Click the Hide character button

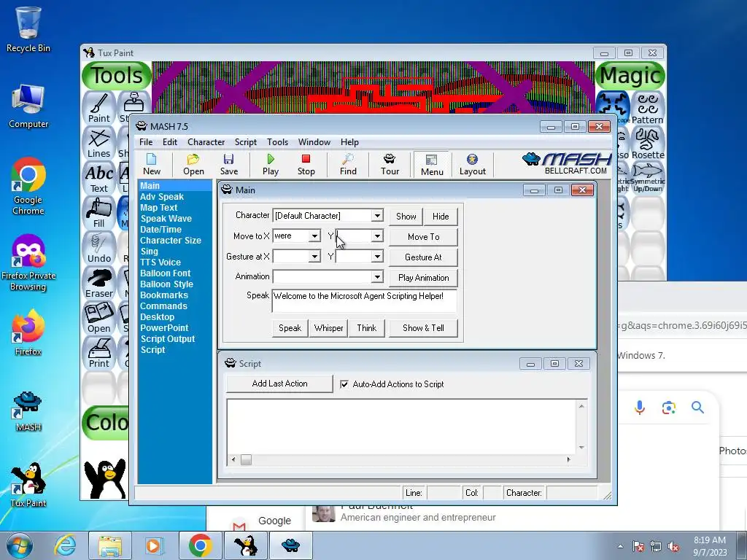(x=441, y=216)
